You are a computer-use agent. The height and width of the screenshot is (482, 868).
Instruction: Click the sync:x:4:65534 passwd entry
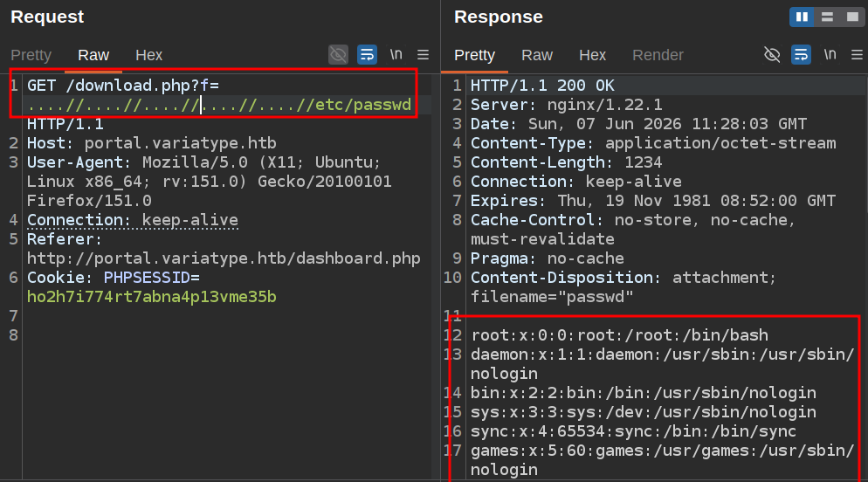tap(634, 431)
